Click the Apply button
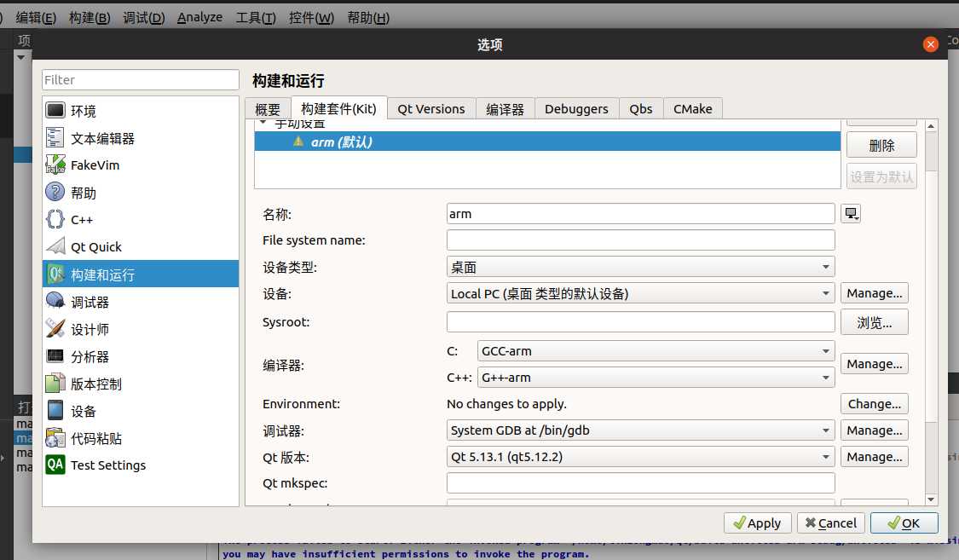This screenshot has width=959, height=560. [758, 522]
